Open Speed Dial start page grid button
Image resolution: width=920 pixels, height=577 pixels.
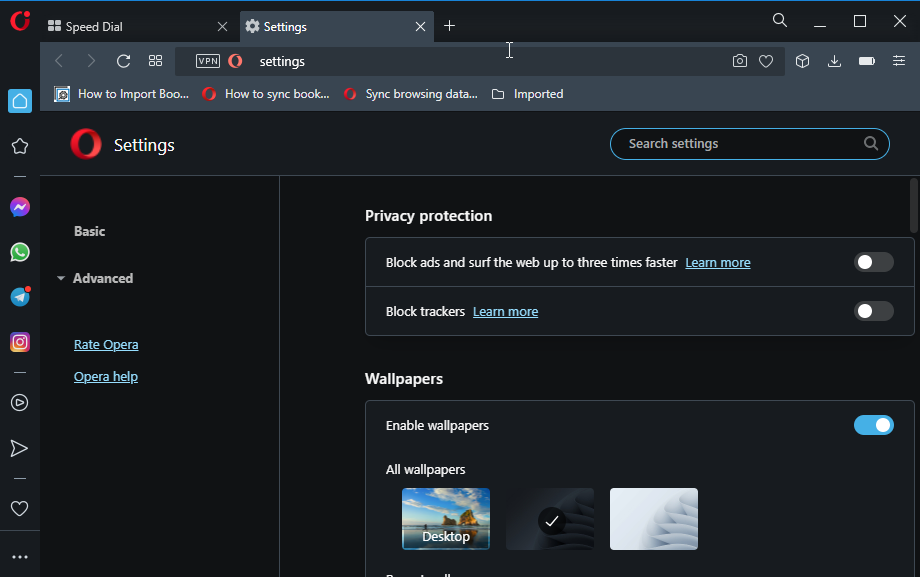pos(155,61)
